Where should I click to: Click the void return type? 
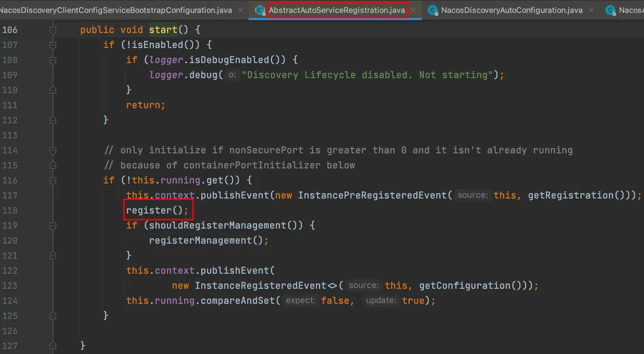click(x=132, y=30)
